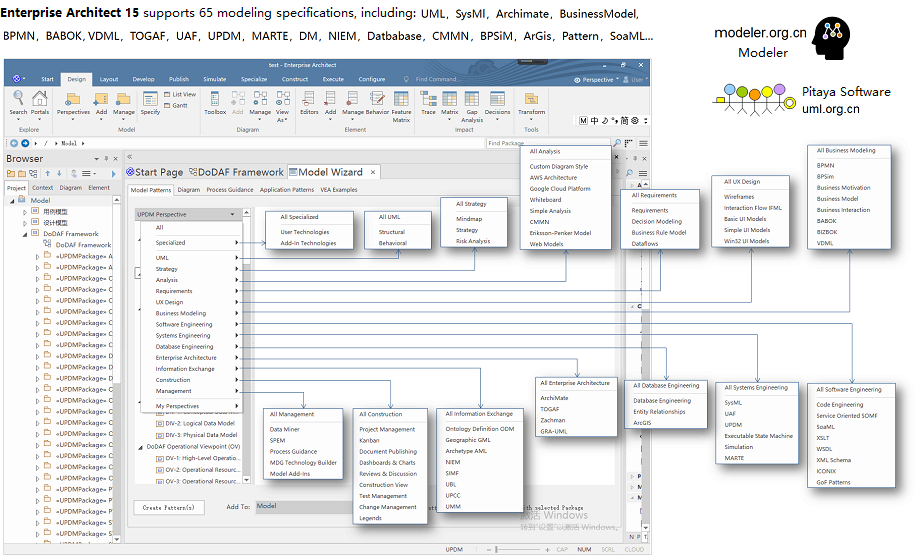The width and height of the screenshot is (917, 555).
Task: Click the magnifier icon beside Find Package
Action: (616, 143)
